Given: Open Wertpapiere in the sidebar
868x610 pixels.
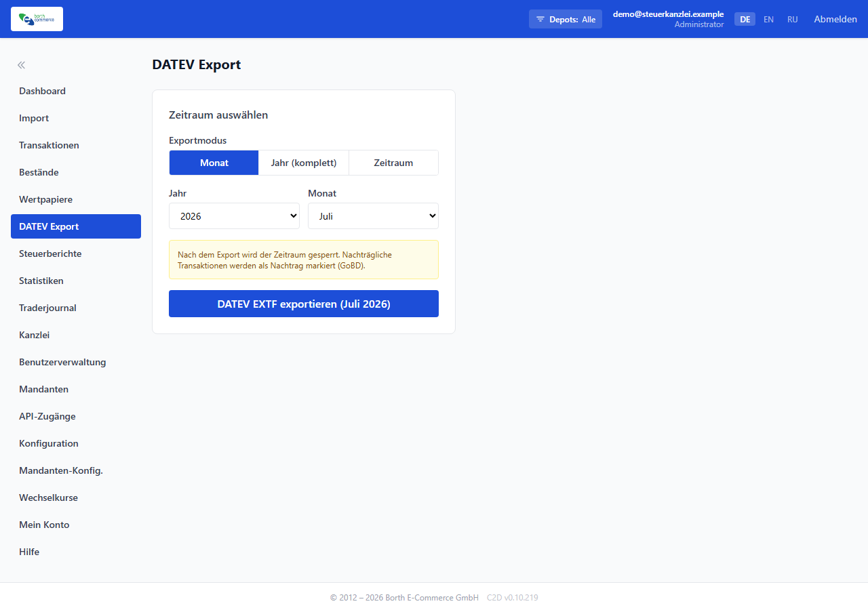Looking at the screenshot, I should (x=76, y=199).
